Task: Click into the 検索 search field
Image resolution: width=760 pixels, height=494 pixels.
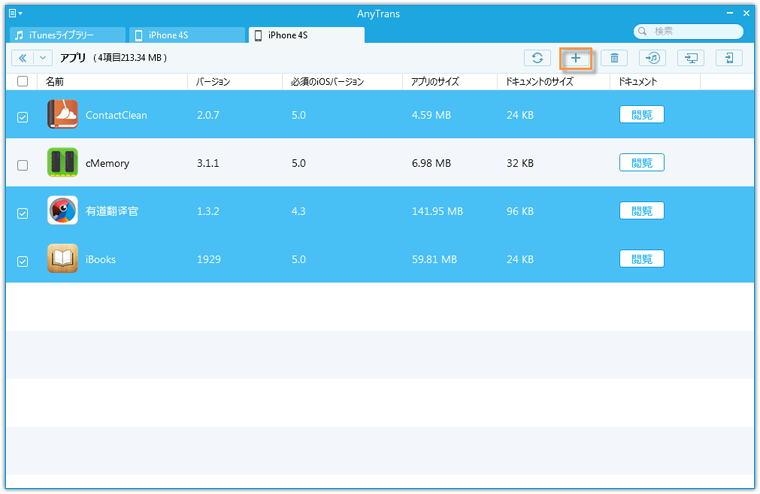Action: pos(688,32)
